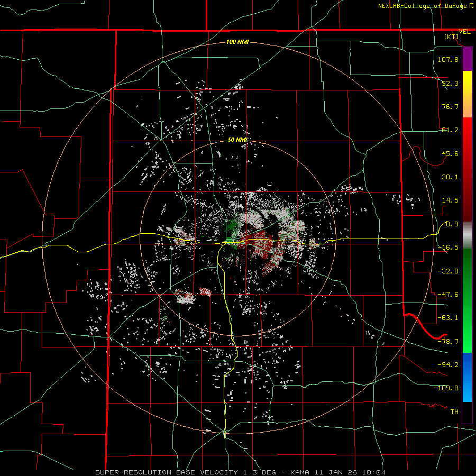Click the VEL legend title
The height and width of the screenshot is (476, 476).
point(464,32)
